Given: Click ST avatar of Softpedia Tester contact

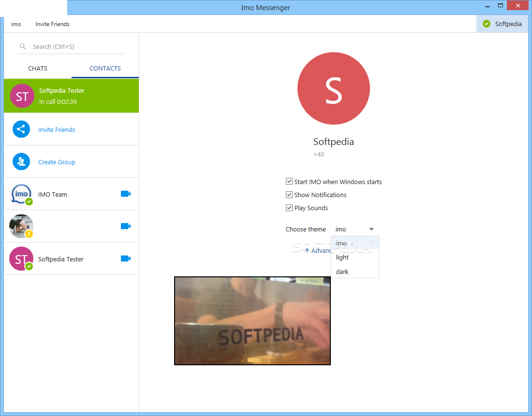Looking at the screenshot, I should pos(21,258).
